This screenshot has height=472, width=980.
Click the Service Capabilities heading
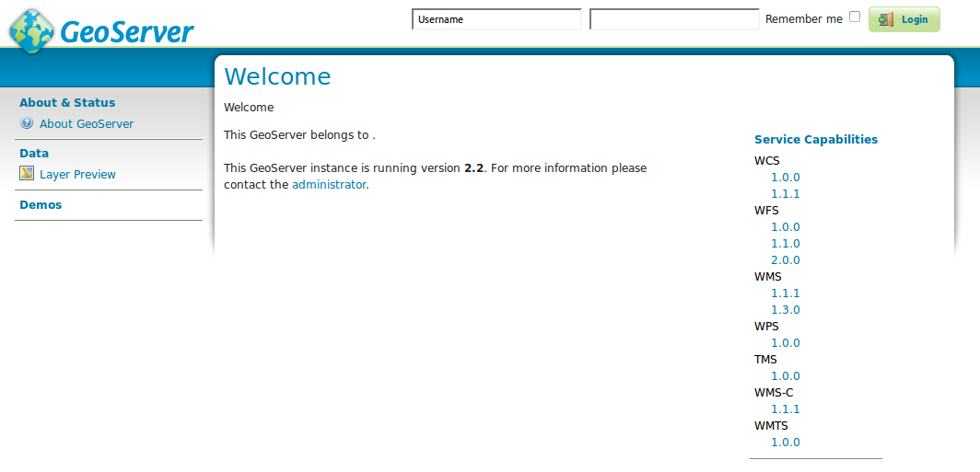point(816,139)
